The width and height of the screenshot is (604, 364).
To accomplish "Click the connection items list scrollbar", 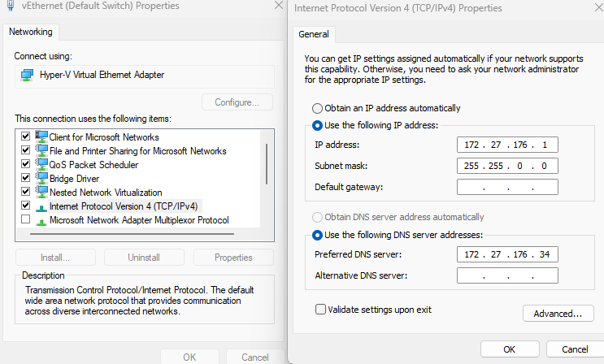I will click(x=267, y=164).
